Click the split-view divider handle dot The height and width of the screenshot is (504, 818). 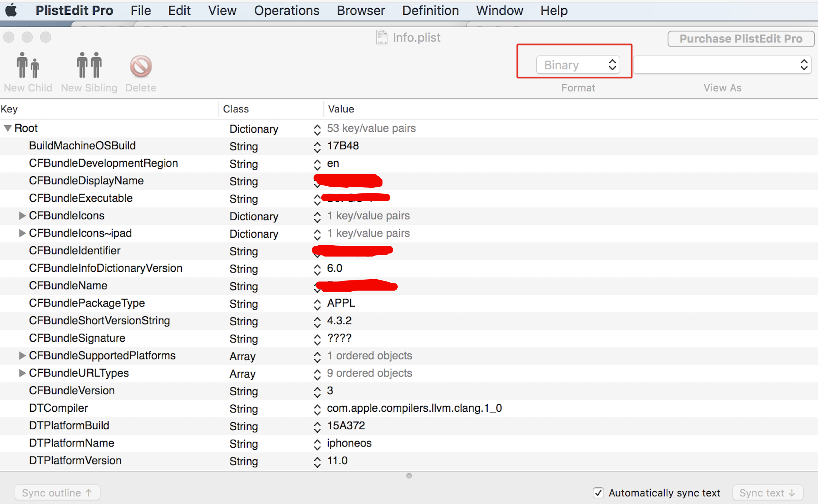coord(409,476)
